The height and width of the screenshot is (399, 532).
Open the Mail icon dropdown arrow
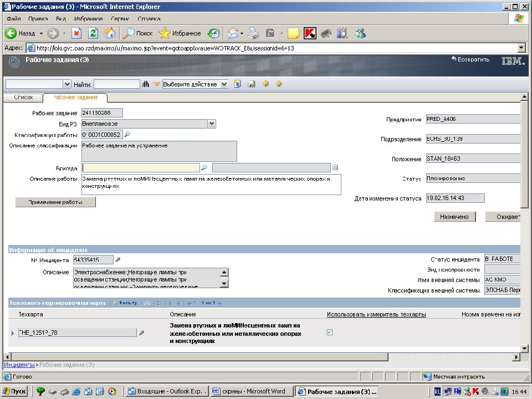[x=242, y=34]
